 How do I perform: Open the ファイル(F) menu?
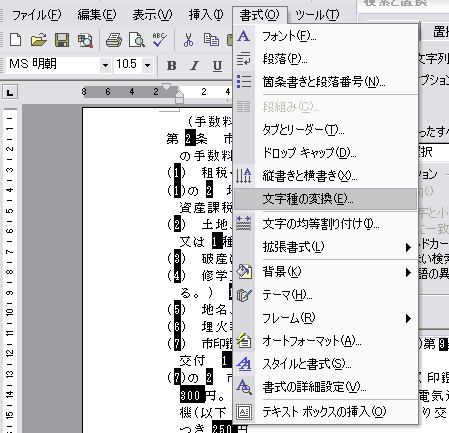[37, 15]
